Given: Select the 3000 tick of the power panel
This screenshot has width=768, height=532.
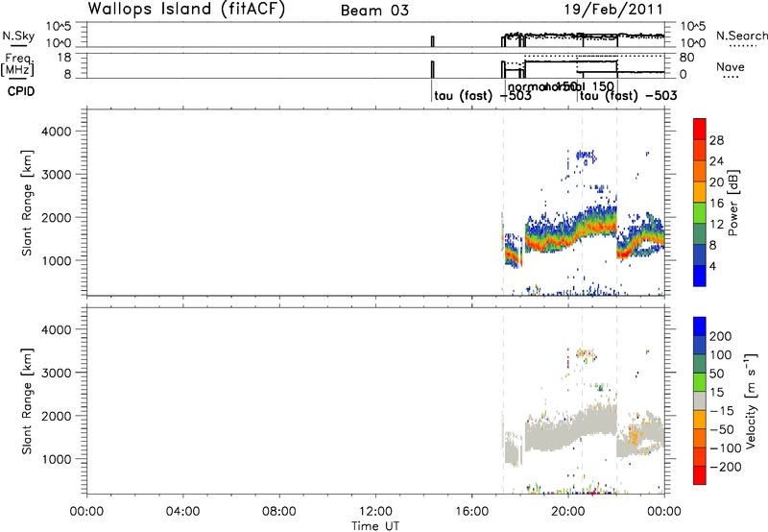Looking at the screenshot, I should [56, 175].
